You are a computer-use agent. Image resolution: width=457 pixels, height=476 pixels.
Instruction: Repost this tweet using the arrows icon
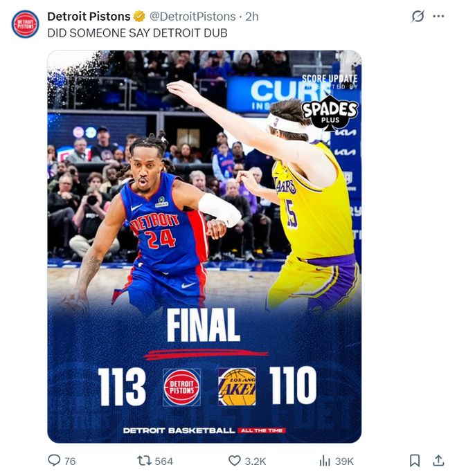pos(144,461)
